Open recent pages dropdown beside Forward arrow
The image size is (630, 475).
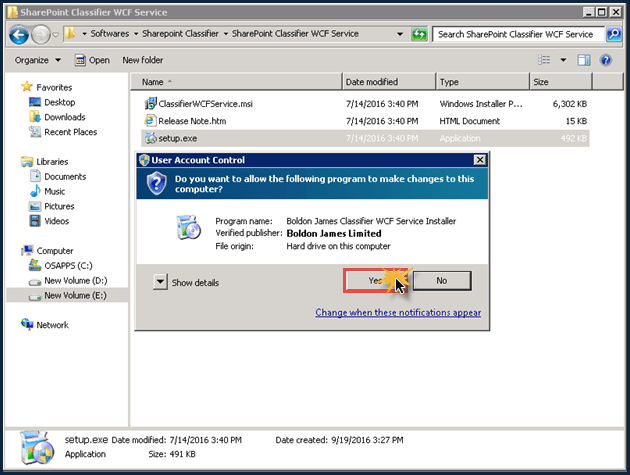tap(56, 35)
